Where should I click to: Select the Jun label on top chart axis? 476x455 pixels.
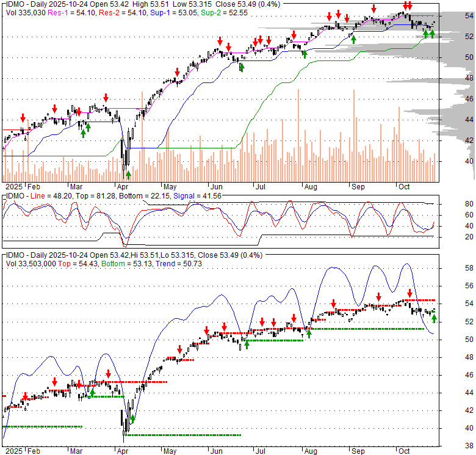(217, 186)
